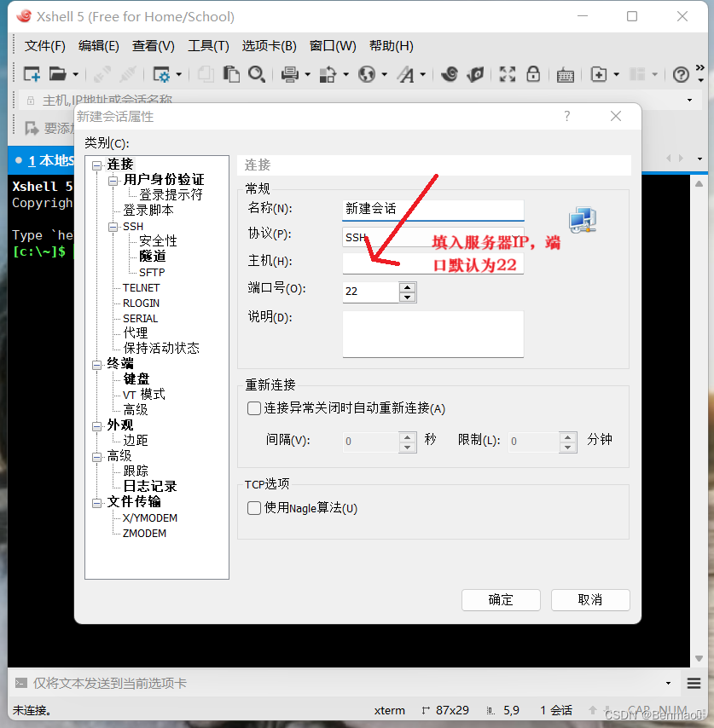Image resolution: width=714 pixels, height=728 pixels.
Task: Open the 选项卡(B) menu
Action: 269,45
